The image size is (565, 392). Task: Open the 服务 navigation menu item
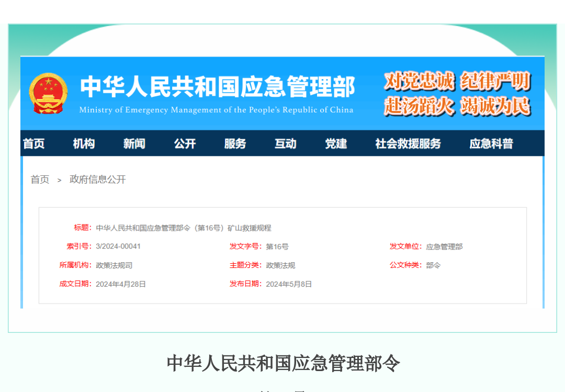[x=235, y=143]
